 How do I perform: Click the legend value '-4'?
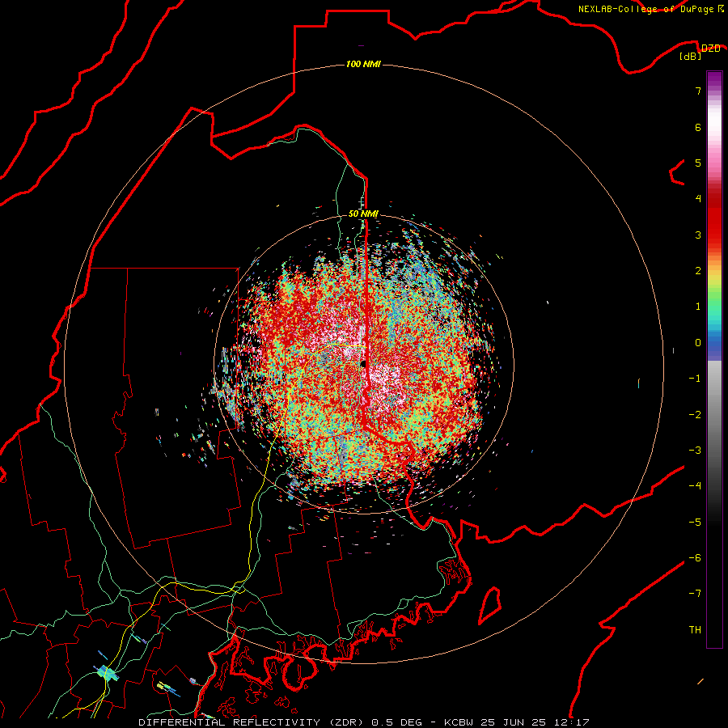coord(695,486)
